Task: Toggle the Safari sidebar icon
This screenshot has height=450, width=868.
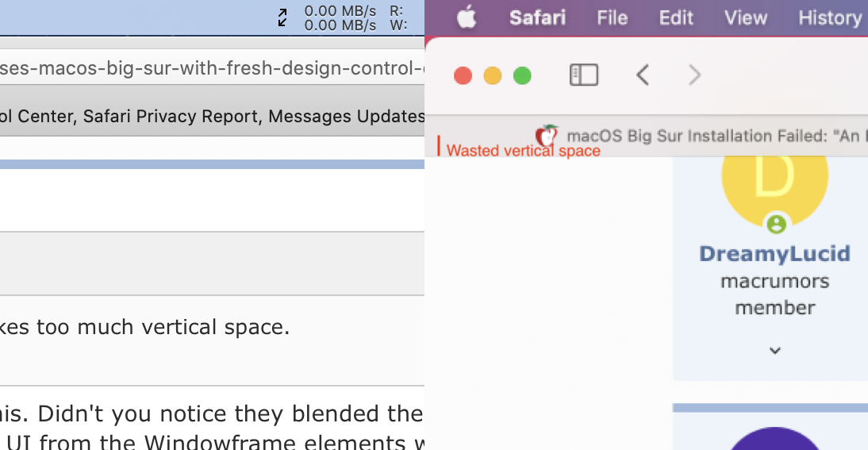Action: 584,75
